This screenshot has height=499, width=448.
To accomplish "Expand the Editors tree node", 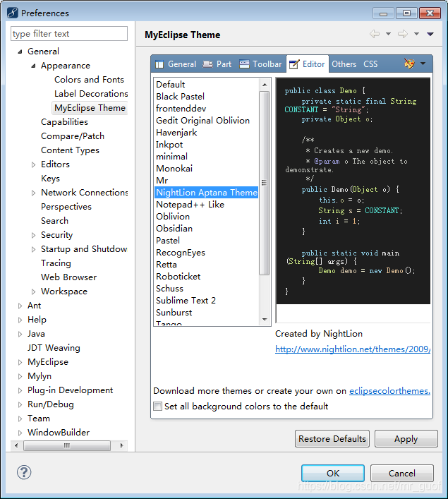I will [33, 164].
